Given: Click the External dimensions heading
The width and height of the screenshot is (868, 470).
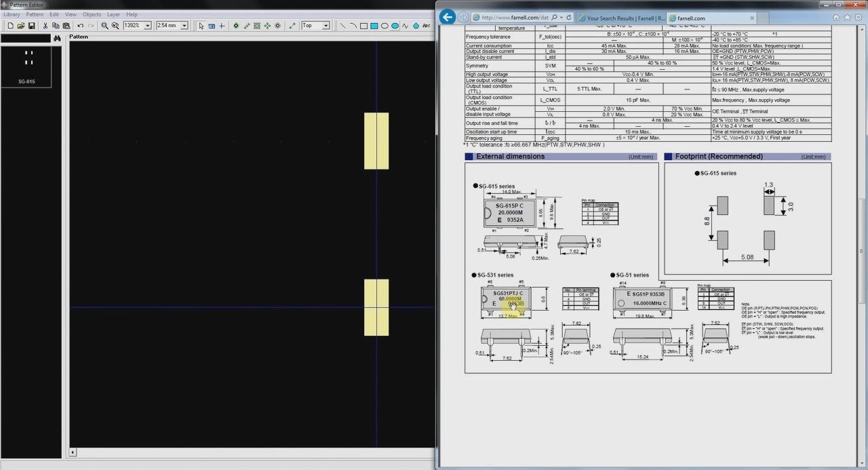Looking at the screenshot, I should pos(510,157).
